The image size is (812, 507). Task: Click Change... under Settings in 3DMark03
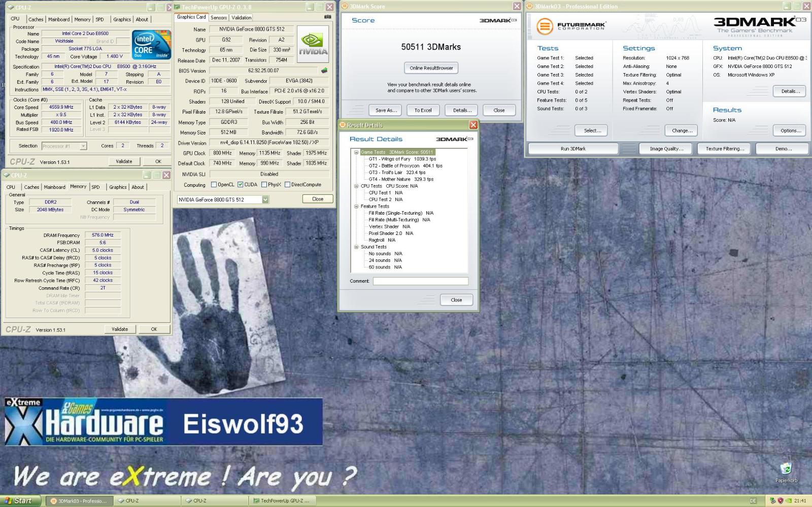(682, 130)
